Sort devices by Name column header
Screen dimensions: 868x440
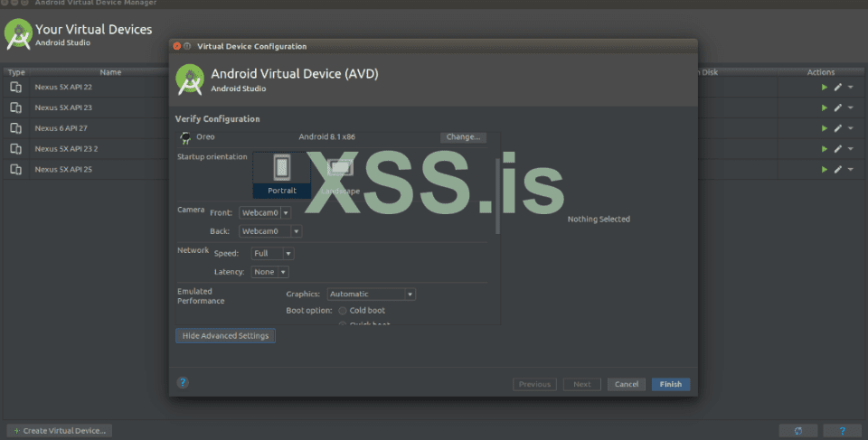tap(110, 72)
